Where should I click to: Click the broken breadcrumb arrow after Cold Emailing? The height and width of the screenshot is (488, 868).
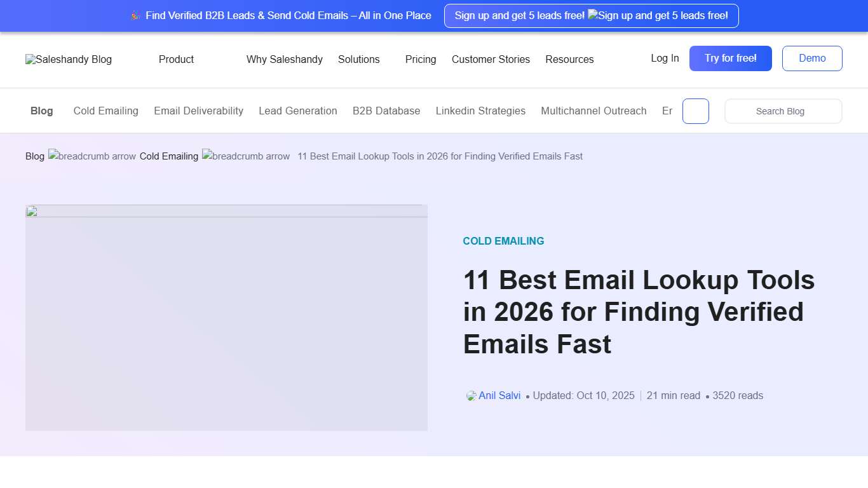[246, 156]
